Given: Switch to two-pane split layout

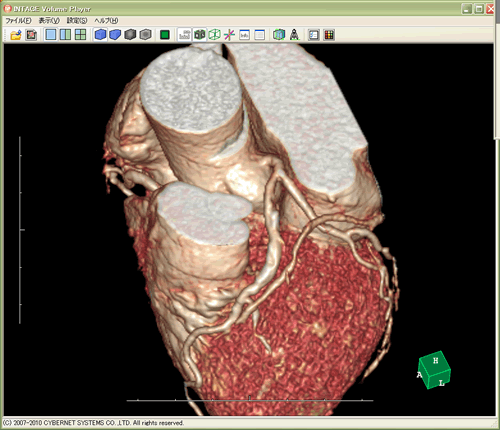Looking at the screenshot, I should [65, 35].
